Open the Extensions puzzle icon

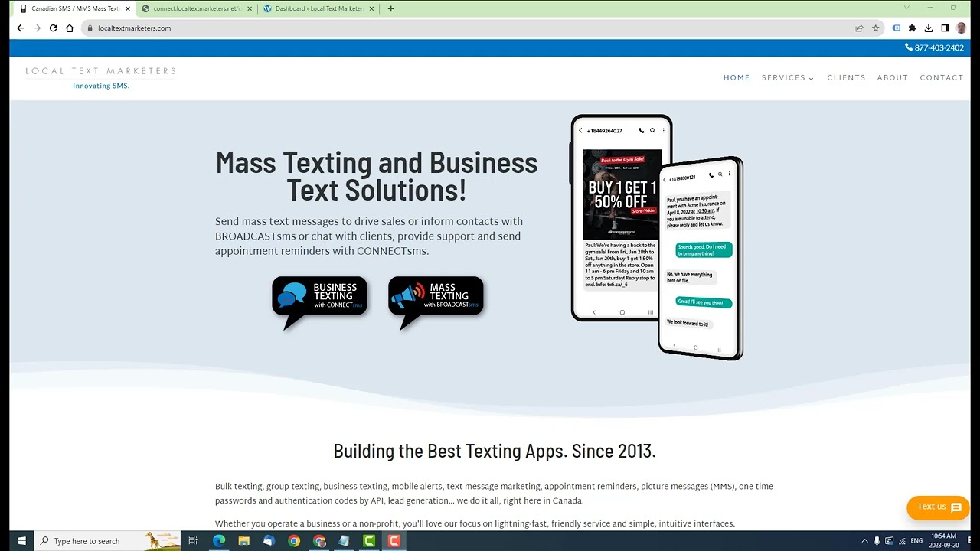tap(913, 28)
